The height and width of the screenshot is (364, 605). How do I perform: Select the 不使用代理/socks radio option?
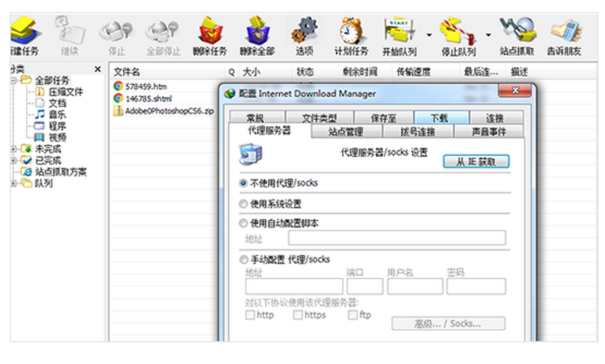point(244,184)
